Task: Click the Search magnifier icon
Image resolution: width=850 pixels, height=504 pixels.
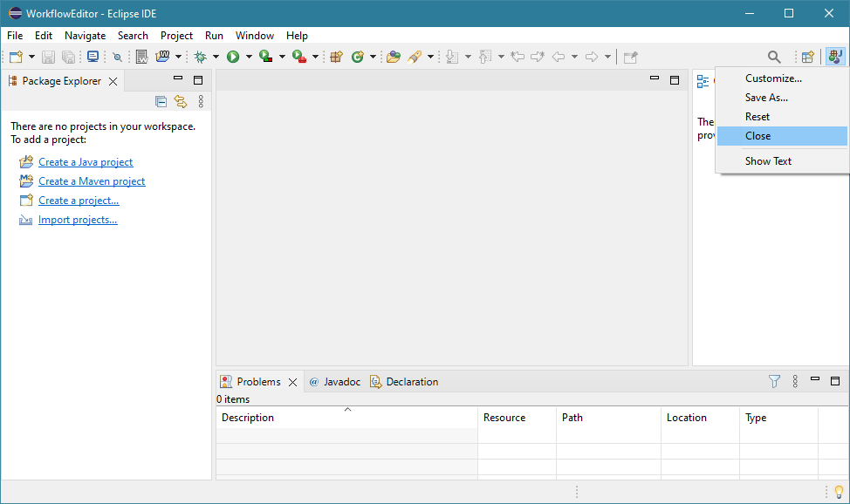Action: click(x=774, y=57)
